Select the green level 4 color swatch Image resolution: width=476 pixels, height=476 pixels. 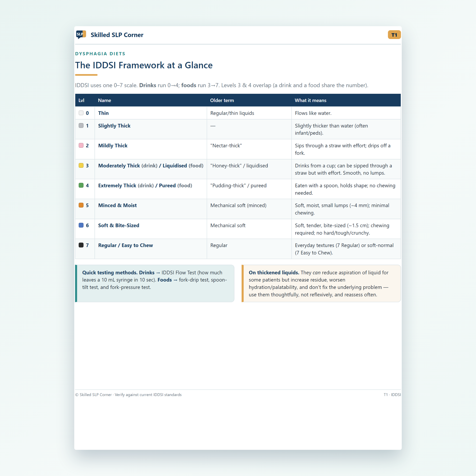[81, 185]
